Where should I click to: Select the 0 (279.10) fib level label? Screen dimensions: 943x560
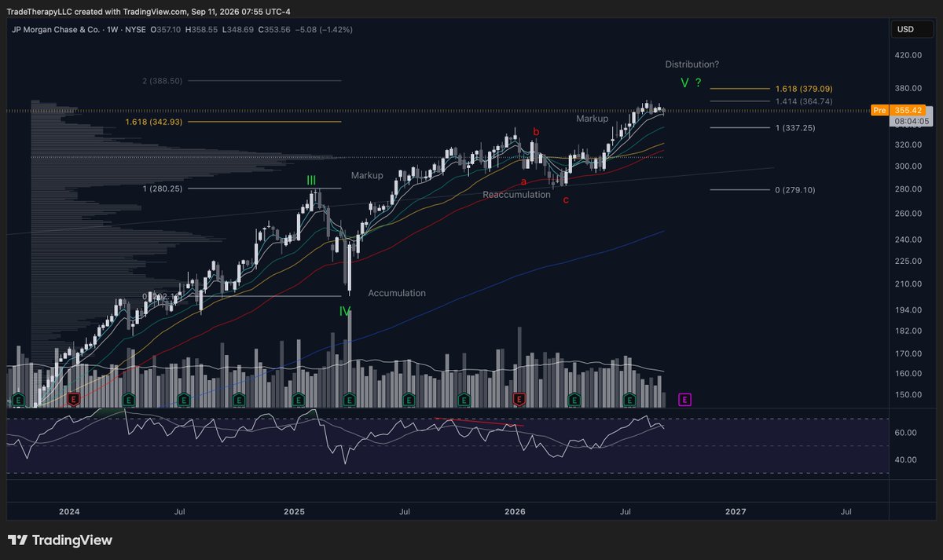point(794,190)
